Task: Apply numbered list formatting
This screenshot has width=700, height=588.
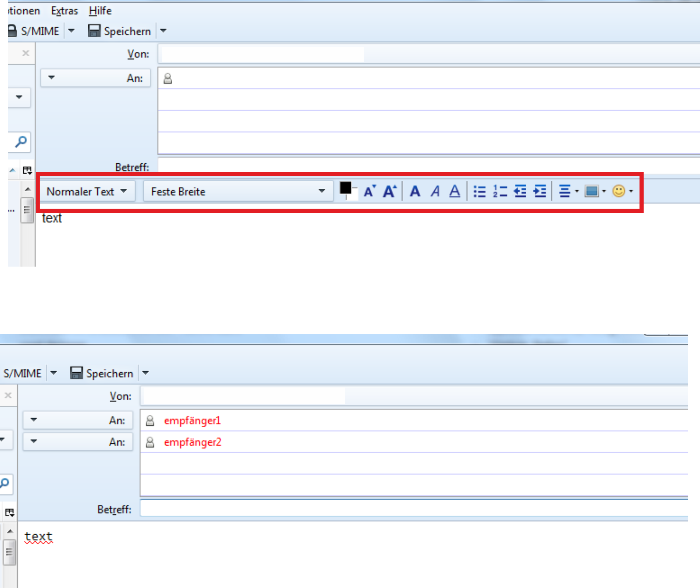Action: [x=500, y=191]
